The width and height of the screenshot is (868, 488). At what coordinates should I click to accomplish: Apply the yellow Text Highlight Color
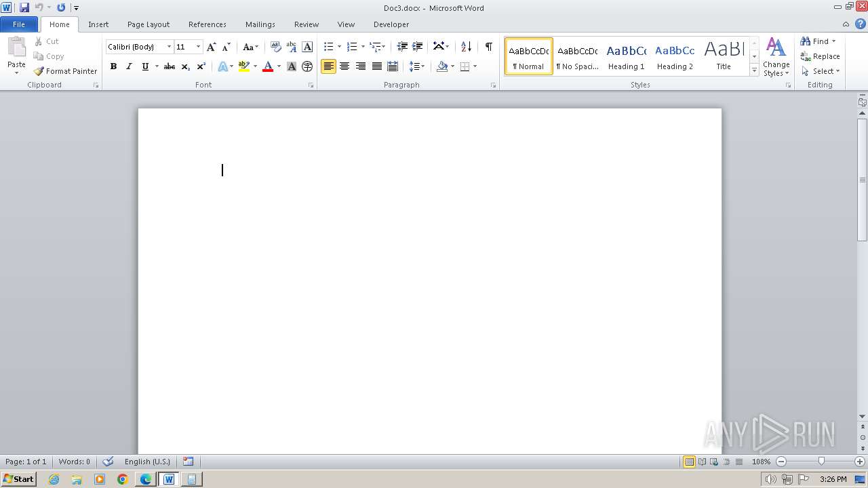[244, 66]
